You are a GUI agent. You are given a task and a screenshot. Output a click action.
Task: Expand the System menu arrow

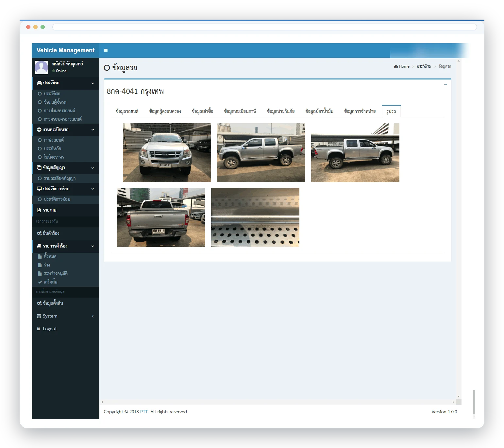pyautogui.click(x=93, y=316)
